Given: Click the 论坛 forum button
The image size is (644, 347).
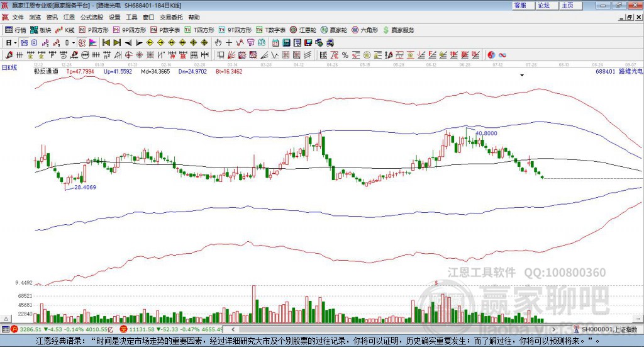Looking at the screenshot, I should (547, 5).
